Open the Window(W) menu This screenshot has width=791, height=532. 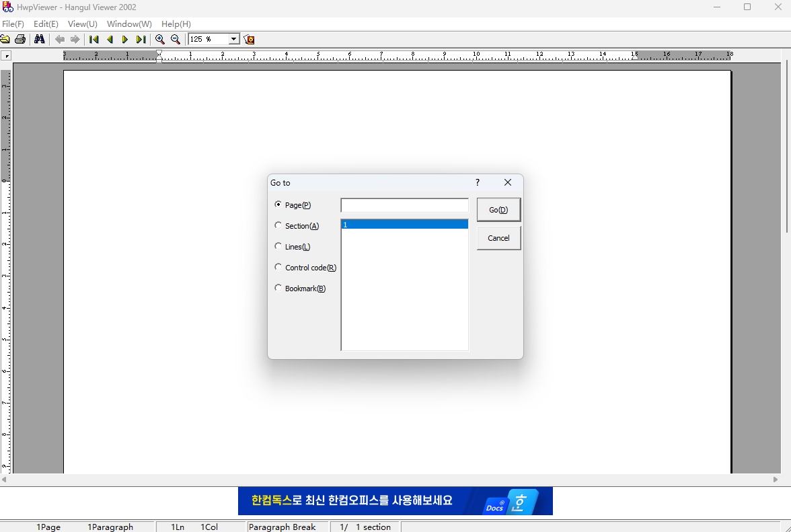pyautogui.click(x=129, y=24)
